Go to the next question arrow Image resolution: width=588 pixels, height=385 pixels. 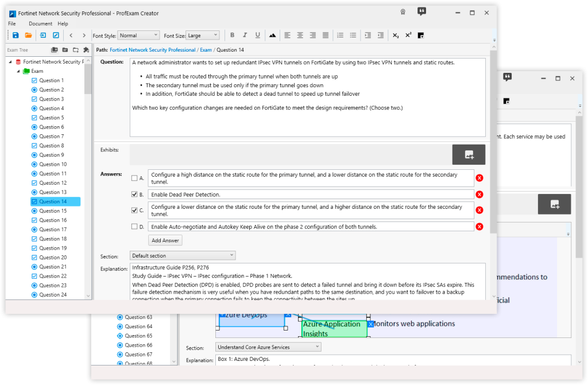coord(84,35)
